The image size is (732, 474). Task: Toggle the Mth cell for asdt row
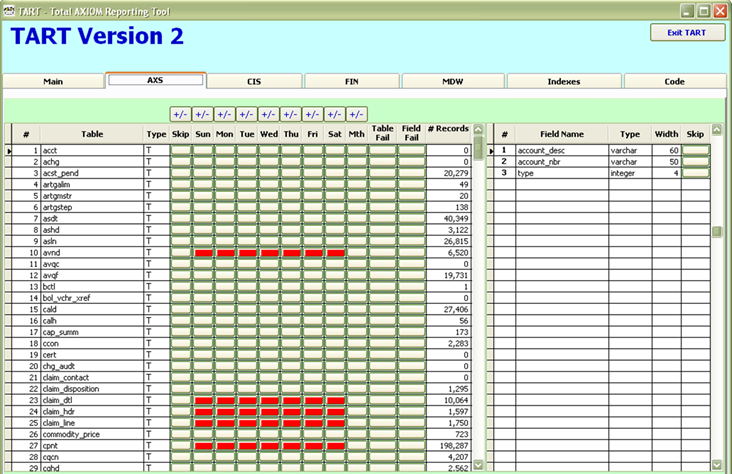357,219
